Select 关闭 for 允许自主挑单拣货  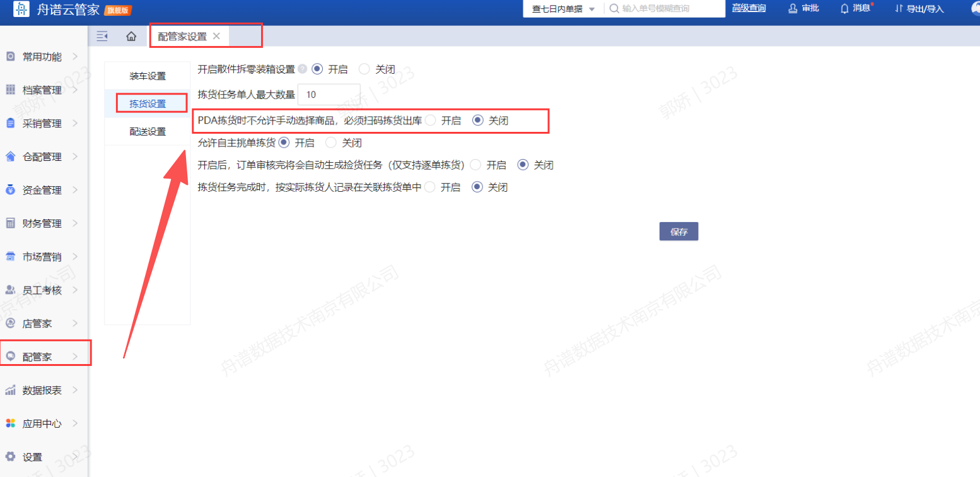click(x=331, y=143)
